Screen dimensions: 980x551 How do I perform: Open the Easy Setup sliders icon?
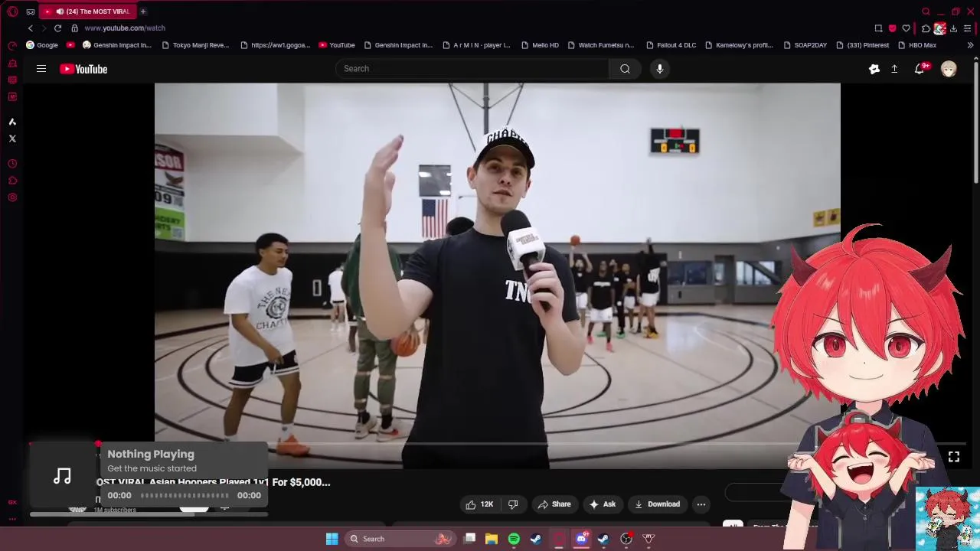click(968, 28)
